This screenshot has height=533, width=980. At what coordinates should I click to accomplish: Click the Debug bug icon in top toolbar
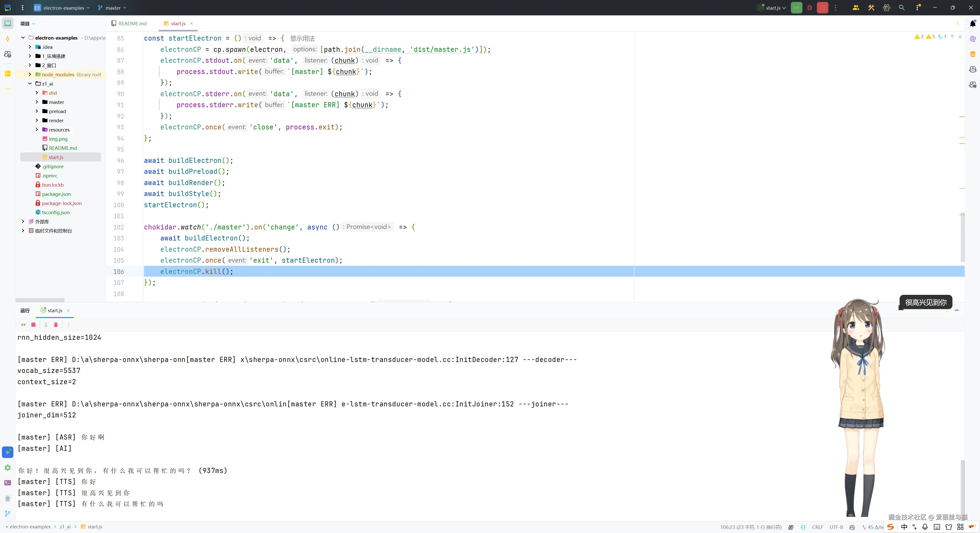[x=810, y=8]
